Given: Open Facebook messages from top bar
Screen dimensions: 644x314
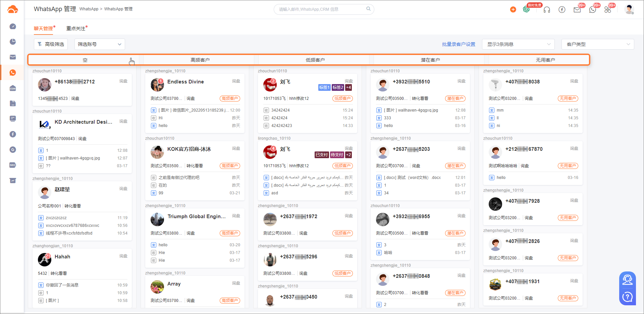Looking at the screenshot, I should coord(562,10).
